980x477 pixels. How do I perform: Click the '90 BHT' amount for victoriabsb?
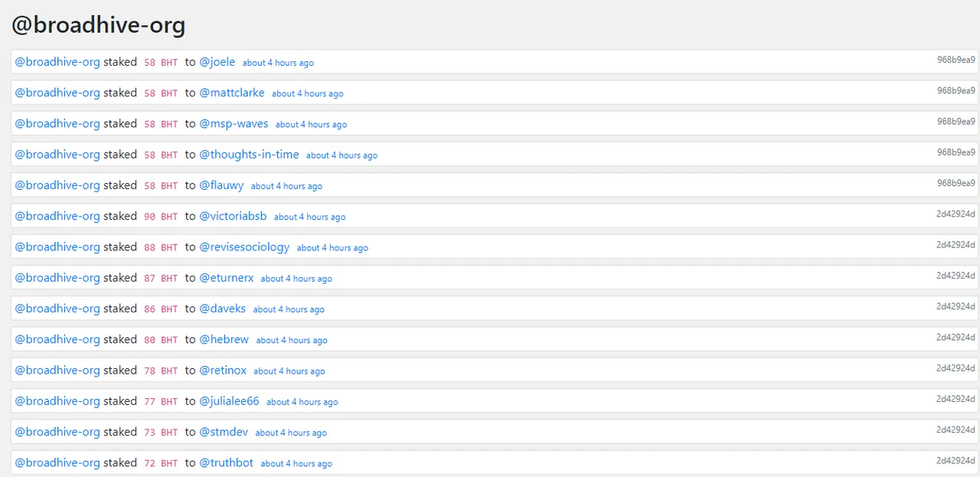click(x=161, y=217)
